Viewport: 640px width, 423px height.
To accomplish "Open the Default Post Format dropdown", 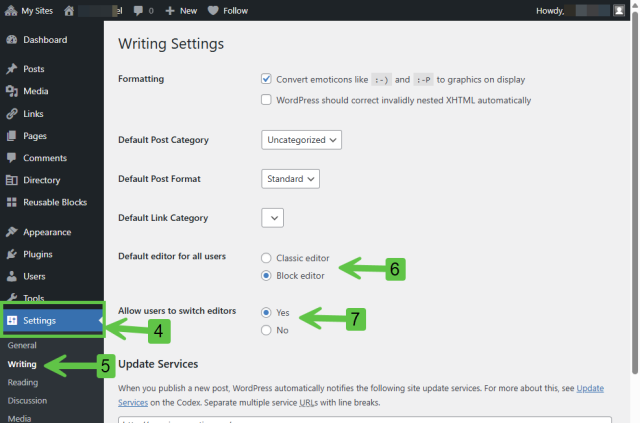I will coord(291,179).
